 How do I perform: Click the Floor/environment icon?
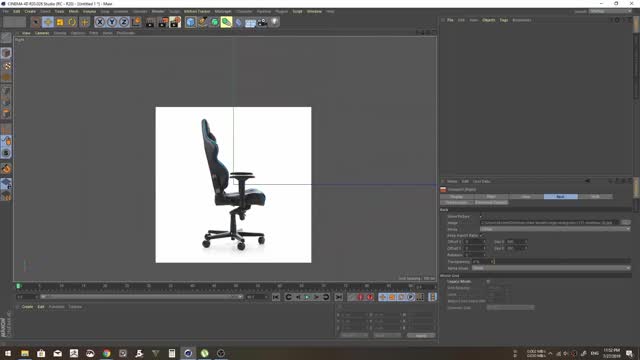(250, 22)
